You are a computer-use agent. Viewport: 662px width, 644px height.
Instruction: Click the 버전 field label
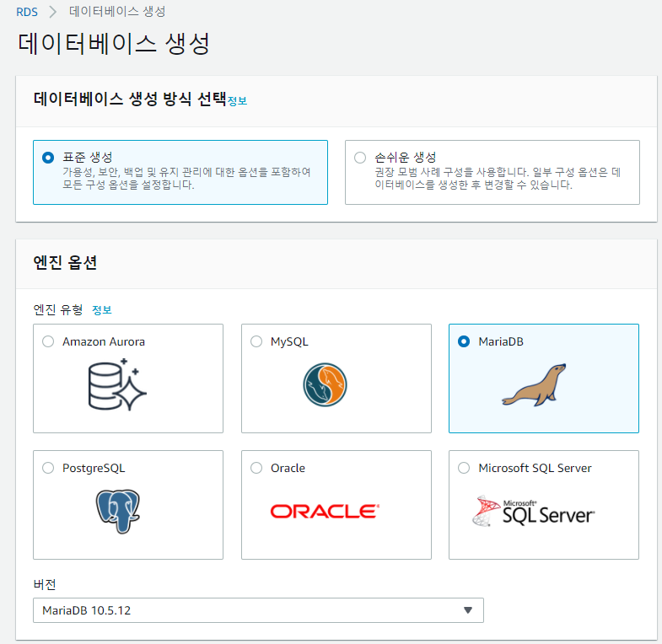point(45,584)
